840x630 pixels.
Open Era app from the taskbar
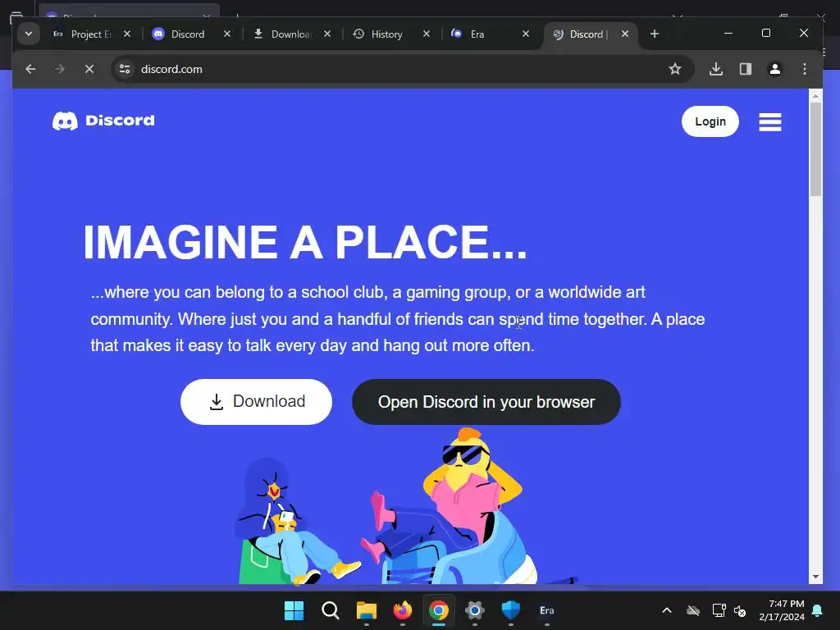[546, 610]
